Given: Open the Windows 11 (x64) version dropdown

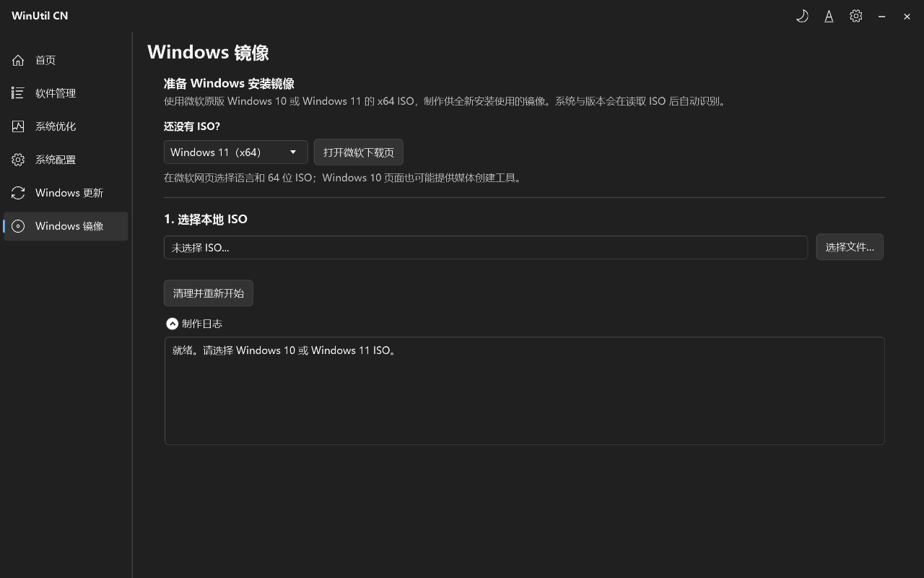Looking at the screenshot, I should pyautogui.click(x=236, y=152).
